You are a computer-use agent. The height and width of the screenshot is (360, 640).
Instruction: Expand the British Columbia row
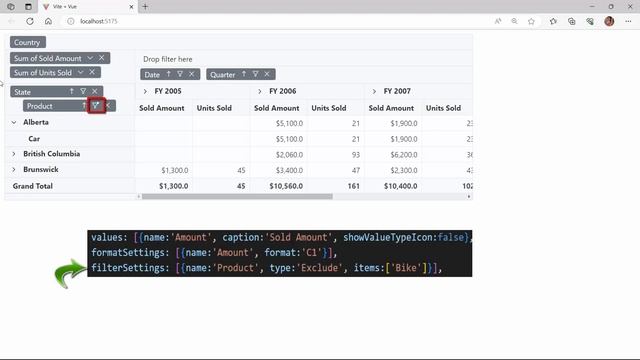click(x=14, y=154)
